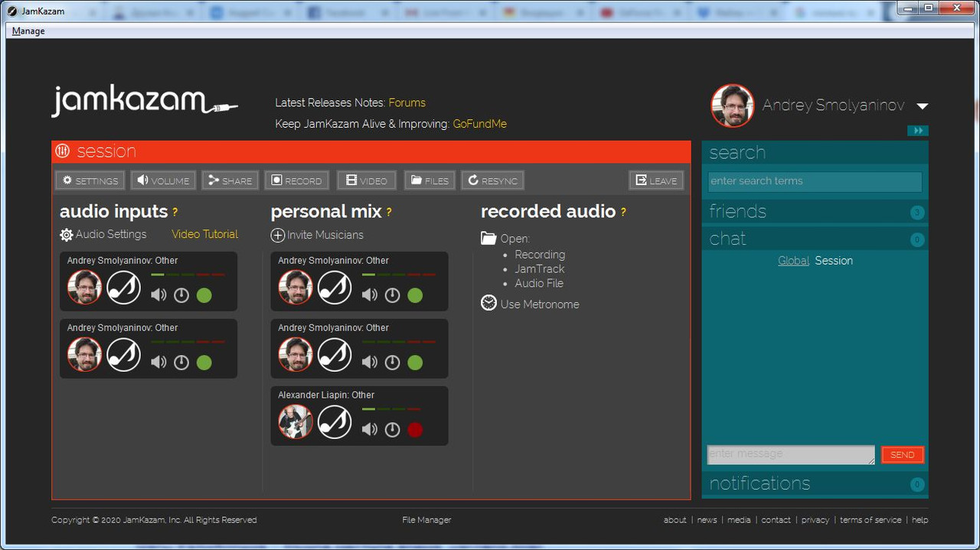
Task: Click instrument icon on second audio inputs track
Action: click(123, 355)
